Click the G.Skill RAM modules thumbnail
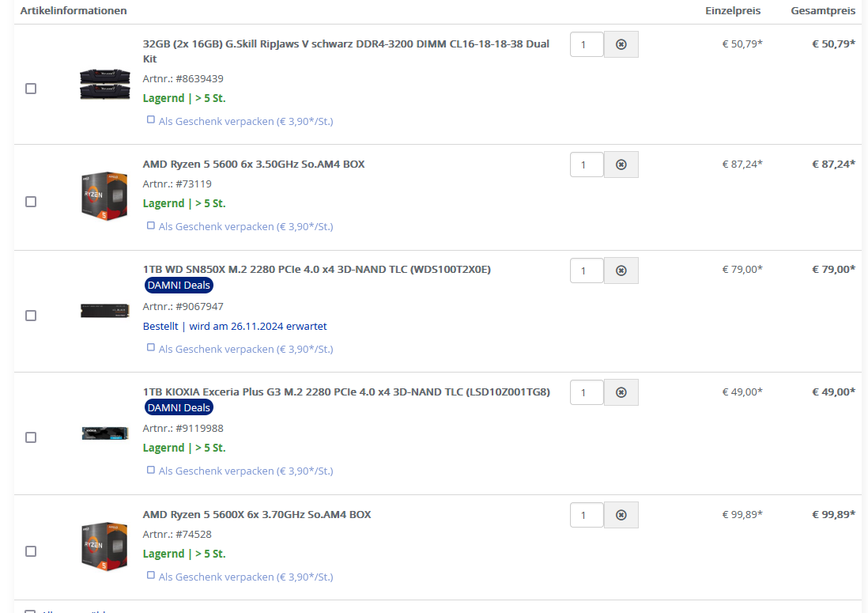The image size is (868, 613). (104, 84)
